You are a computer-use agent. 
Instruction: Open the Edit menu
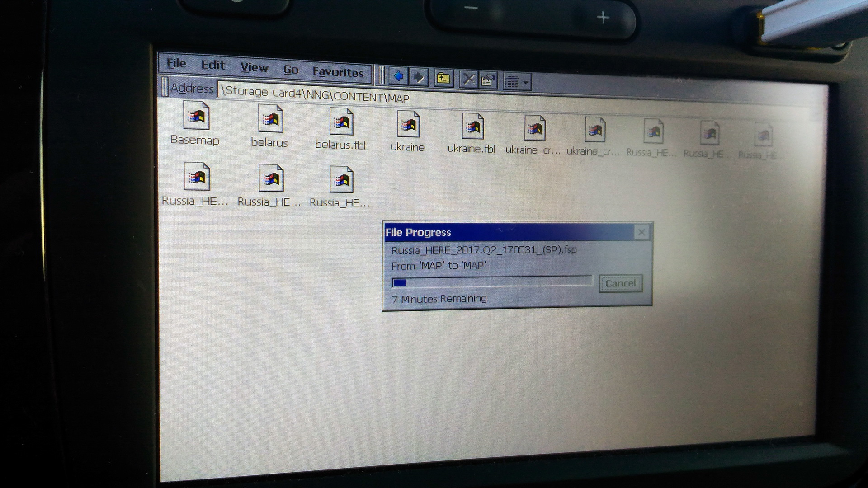click(212, 66)
